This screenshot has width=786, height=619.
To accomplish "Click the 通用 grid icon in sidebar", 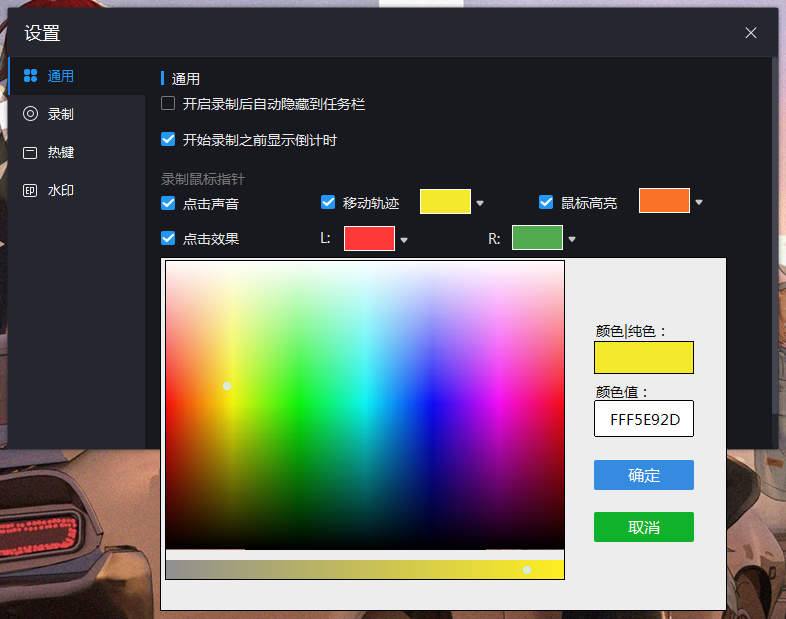I will point(31,76).
